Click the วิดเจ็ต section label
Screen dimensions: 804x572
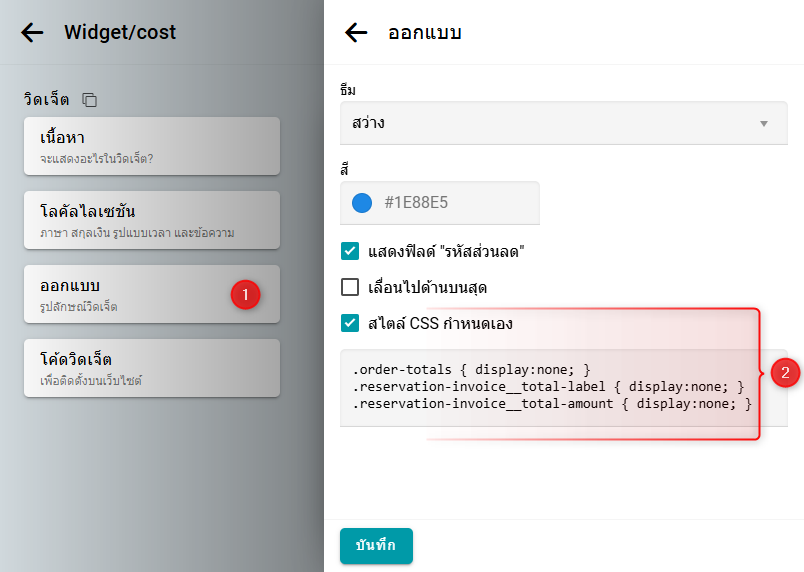[46, 100]
